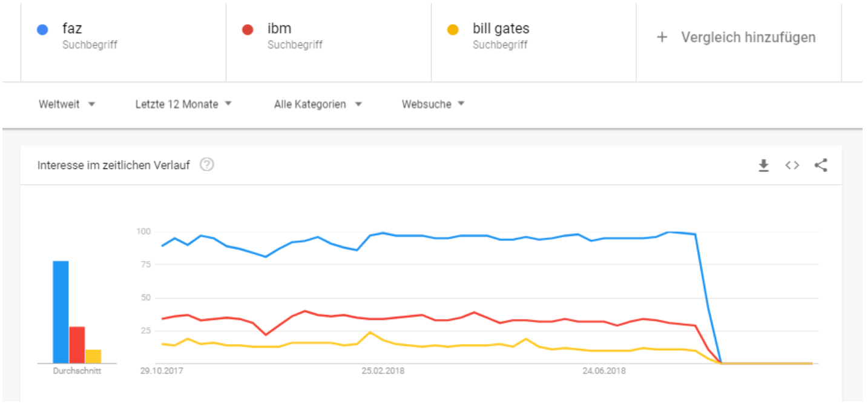Open the Letzte 12 Monate time range dropdown
Screen dimensions: 868x404
(183, 104)
